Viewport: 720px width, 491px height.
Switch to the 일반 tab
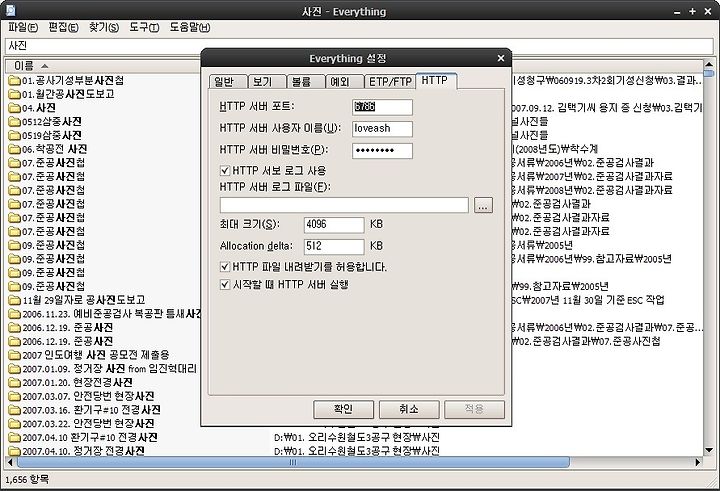click(x=228, y=82)
